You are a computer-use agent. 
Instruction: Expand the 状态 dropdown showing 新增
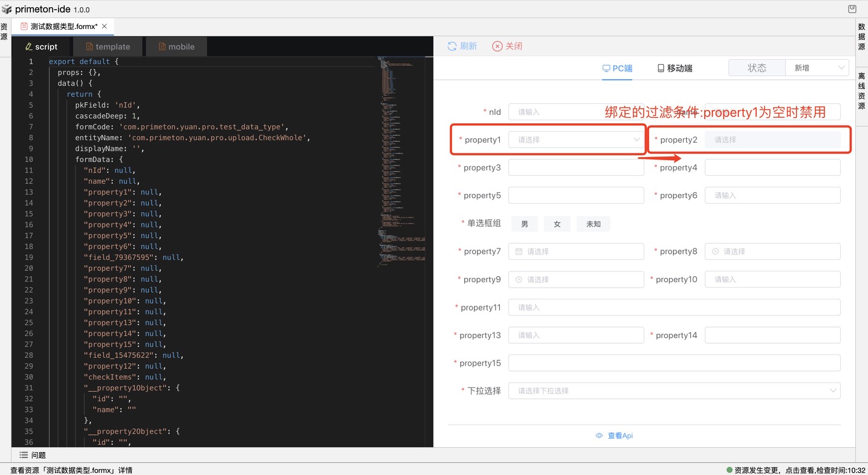click(817, 68)
